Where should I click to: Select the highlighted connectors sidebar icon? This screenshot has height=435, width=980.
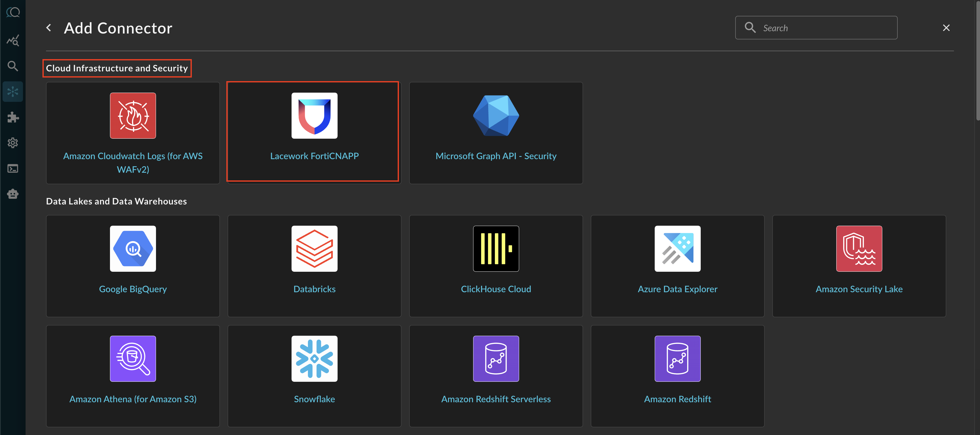(x=13, y=92)
